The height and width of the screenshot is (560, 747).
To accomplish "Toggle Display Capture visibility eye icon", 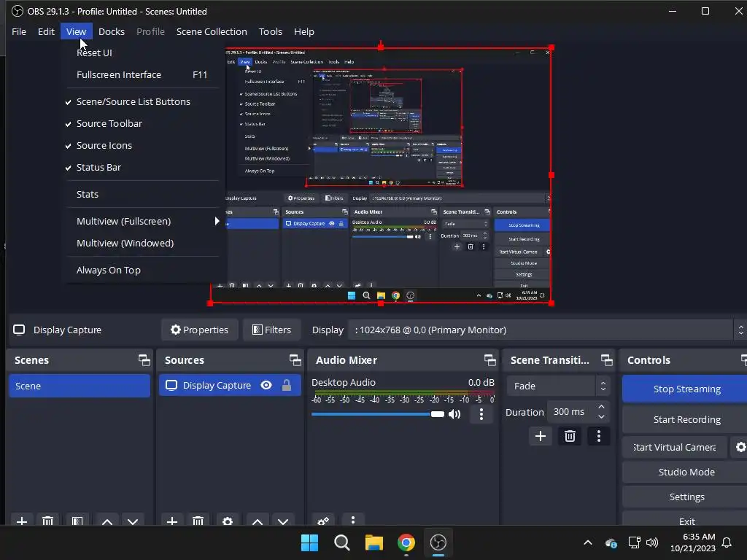I will pos(266,385).
